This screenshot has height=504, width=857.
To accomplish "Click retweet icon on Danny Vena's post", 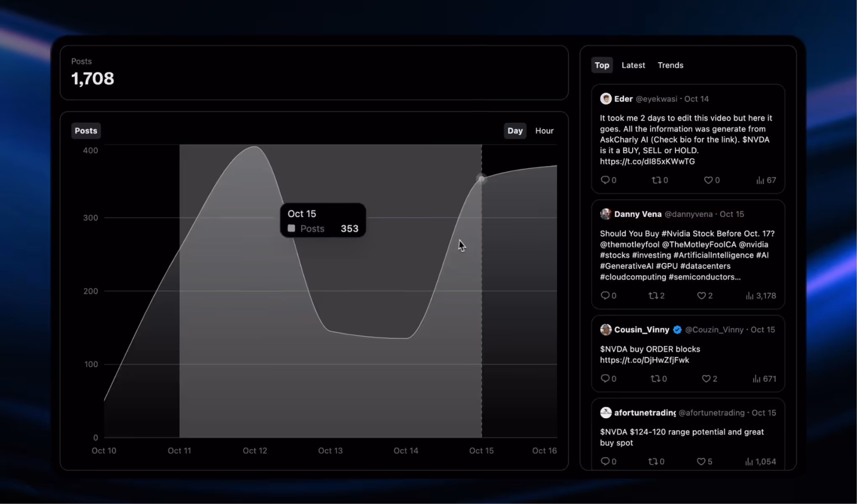I will pyautogui.click(x=653, y=296).
